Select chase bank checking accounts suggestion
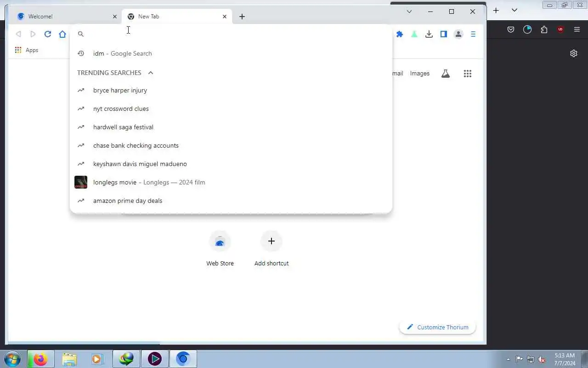Viewport: 588px width, 368px height. click(231, 145)
